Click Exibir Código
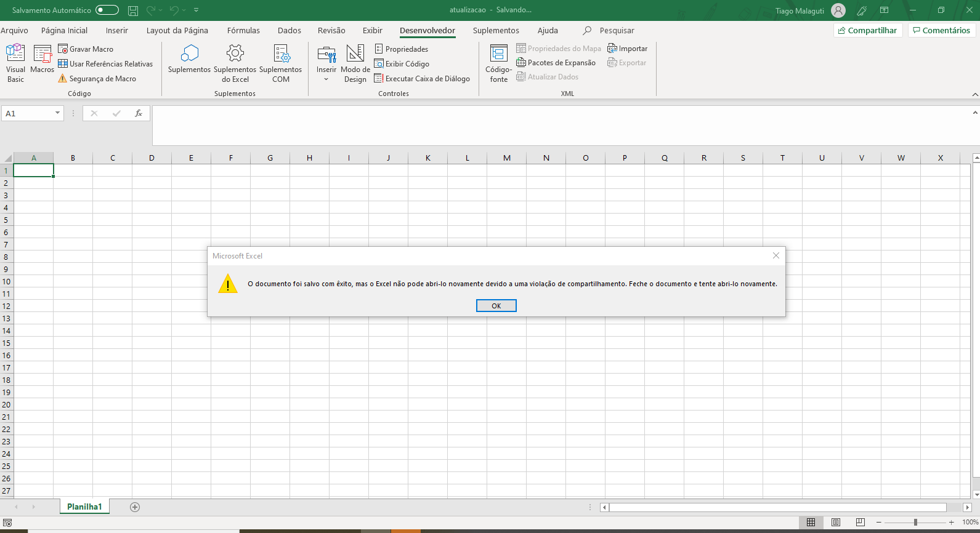This screenshot has width=980, height=533. (402, 63)
